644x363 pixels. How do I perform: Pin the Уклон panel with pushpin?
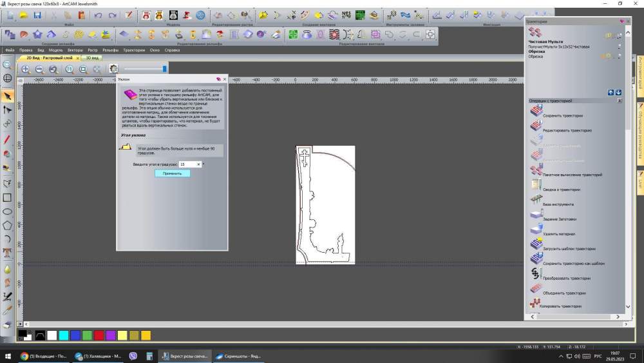(x=218, y=79)
